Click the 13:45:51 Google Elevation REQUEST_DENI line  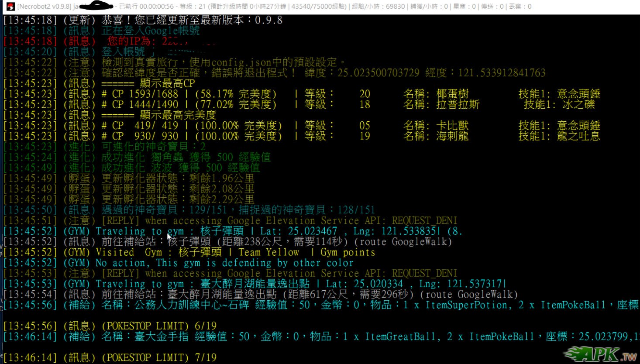[x=230, y=220]
